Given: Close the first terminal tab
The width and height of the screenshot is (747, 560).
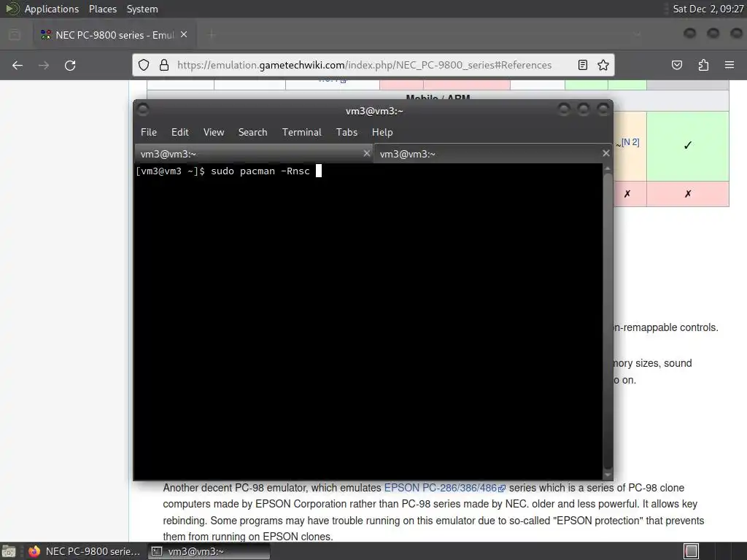Looking at the screenshot, I should point(366,153).
